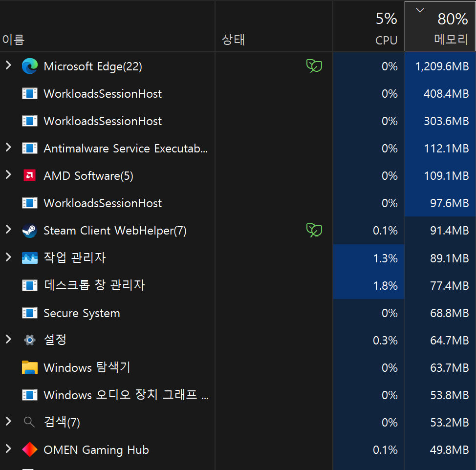The height and width of the screenshot is (470, 476).
Task: Click the 91.4MB memory value
Action: tap(450, 231)
